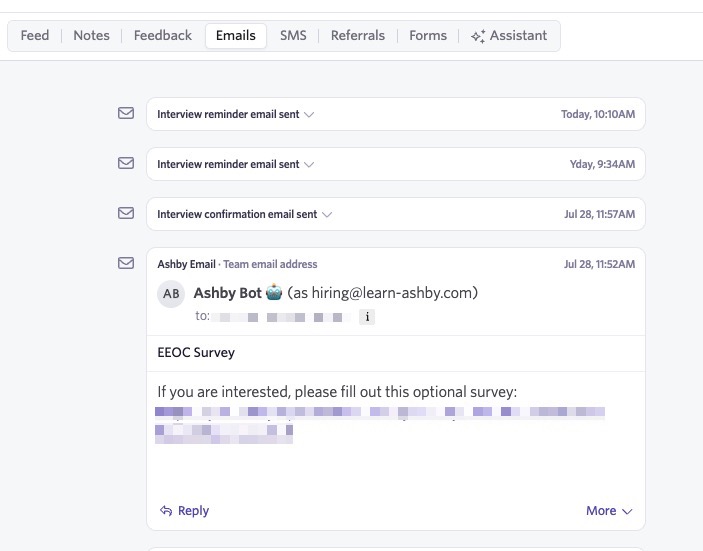Click the Ashby Bot sender name

[x=228, y=293]
